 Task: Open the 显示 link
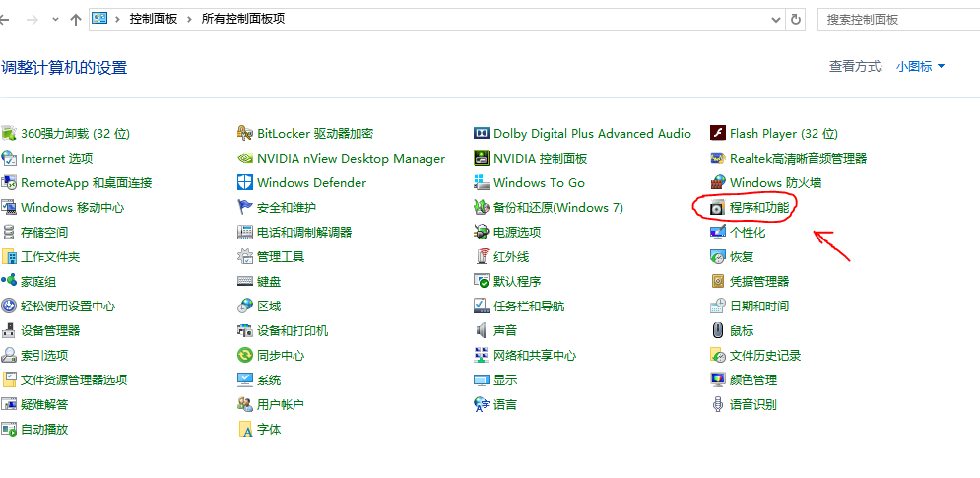point(505,379)
